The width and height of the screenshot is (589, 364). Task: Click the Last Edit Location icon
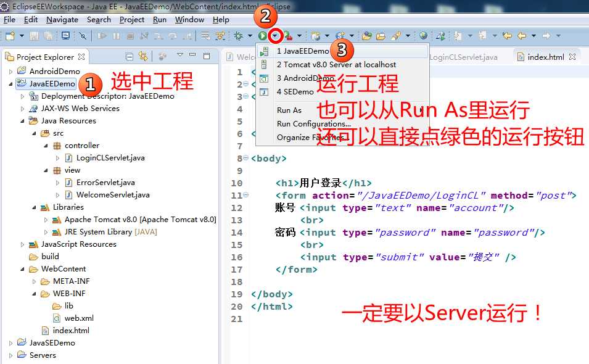(x=507, y=36)
